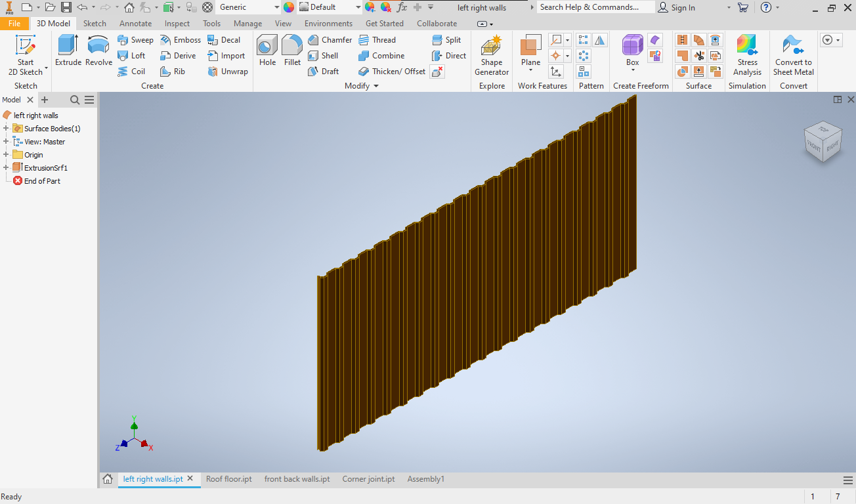Select the Draft tool

(323, 72)
